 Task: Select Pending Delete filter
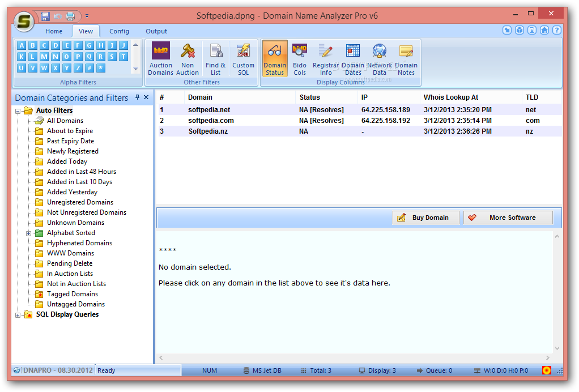pyautogui.click(x=70, y=263)
